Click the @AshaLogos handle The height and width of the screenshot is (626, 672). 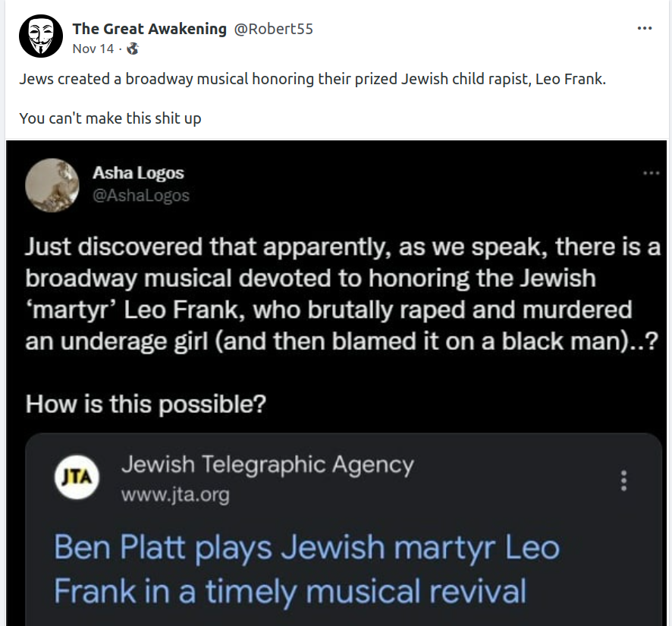pos(141,196)
